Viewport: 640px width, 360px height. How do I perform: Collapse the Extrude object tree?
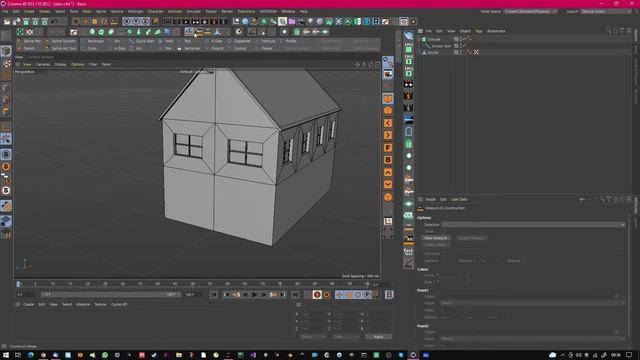pos(419,39)
